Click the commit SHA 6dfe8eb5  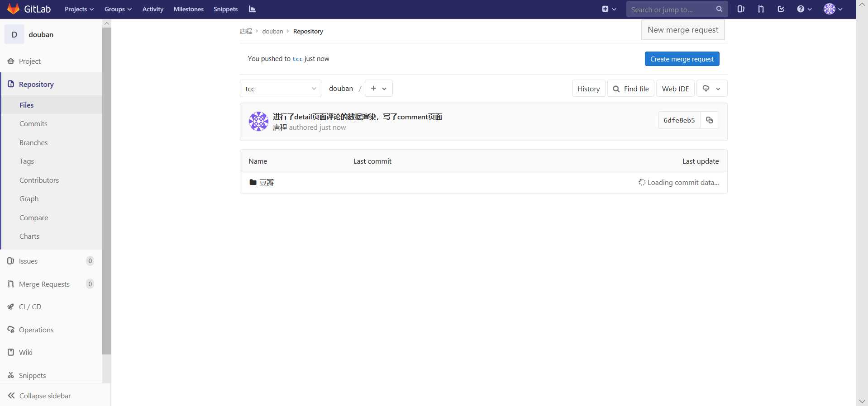[679, 120]
